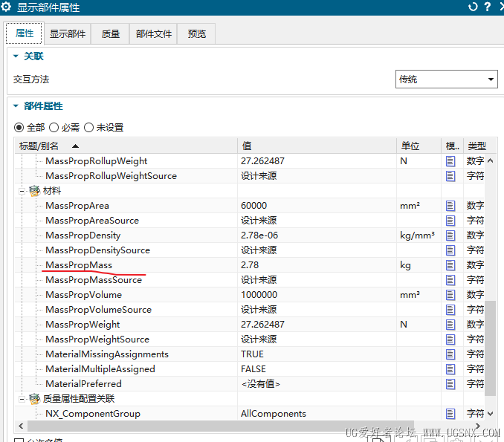Click template icon in MassPropVolume row
This screenshot has width=504, height=442.
click(x=450, y=295)
